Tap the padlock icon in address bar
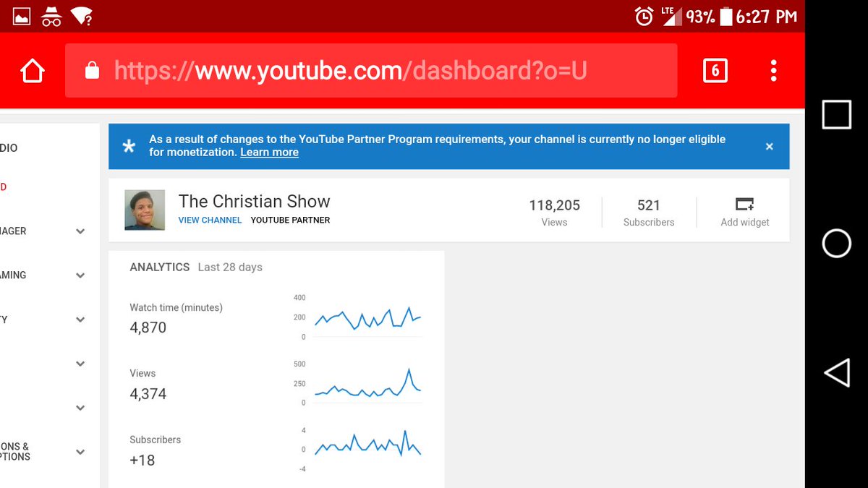Image resolution: width=868 pixels, height=488 pixels. [92, 70]
